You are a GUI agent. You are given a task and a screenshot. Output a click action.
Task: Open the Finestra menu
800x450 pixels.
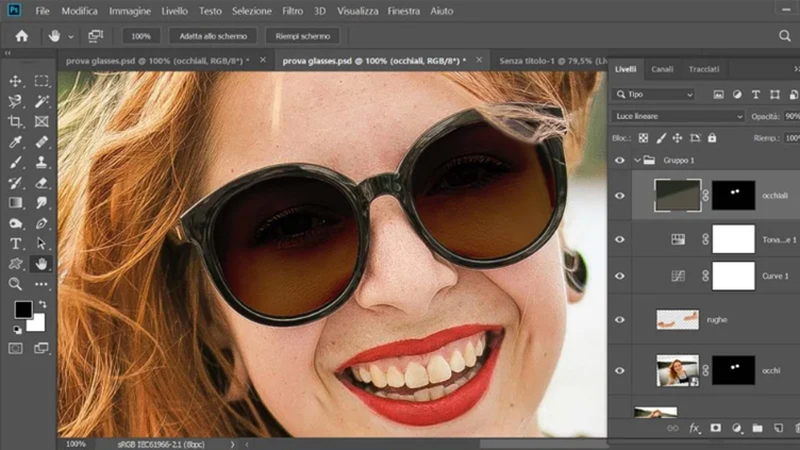404,11
